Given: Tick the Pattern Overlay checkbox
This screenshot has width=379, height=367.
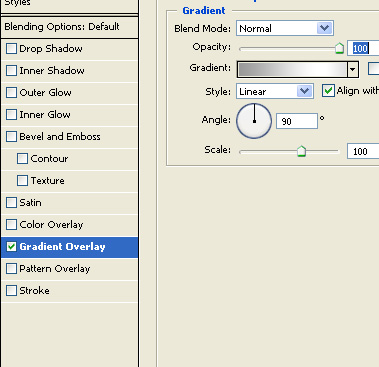Looking at the screenshot, I should coord(11,269).
